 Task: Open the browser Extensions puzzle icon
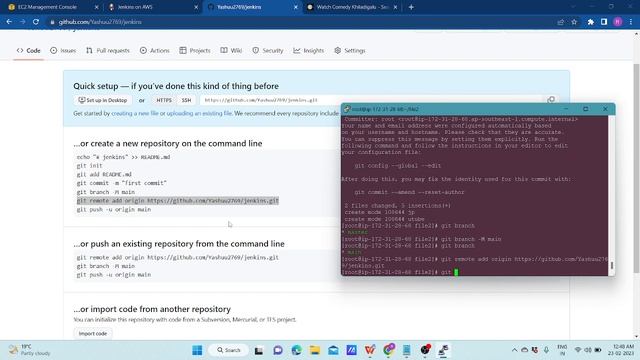[591, 22]
